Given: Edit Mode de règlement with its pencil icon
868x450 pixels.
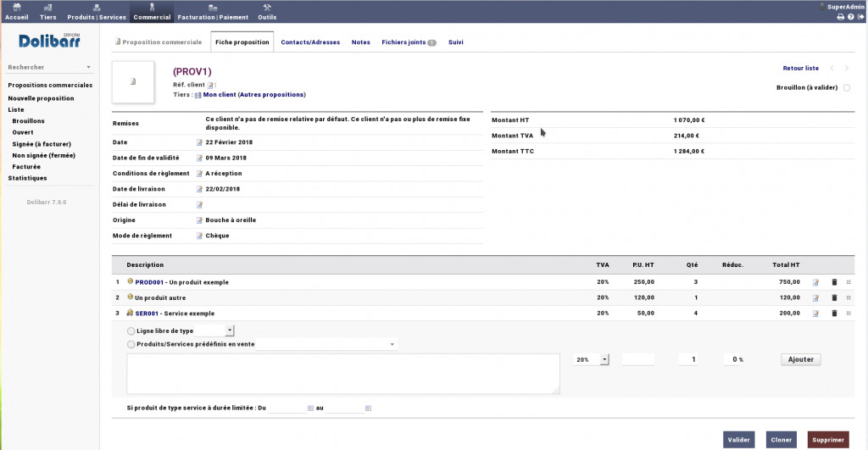Looking at the screenshot, I should (x=200, y=236).
